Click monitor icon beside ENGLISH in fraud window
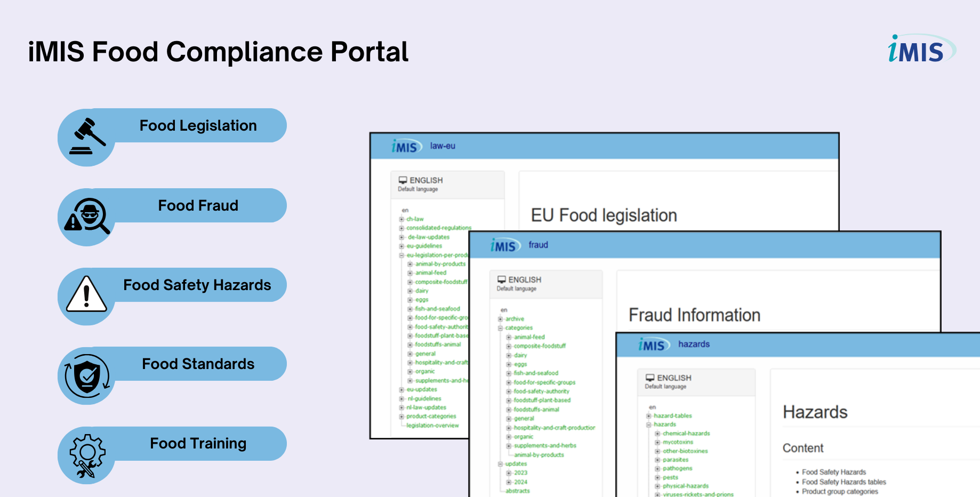980x497 pixels. pyautogui.click(x=502, y=279)
